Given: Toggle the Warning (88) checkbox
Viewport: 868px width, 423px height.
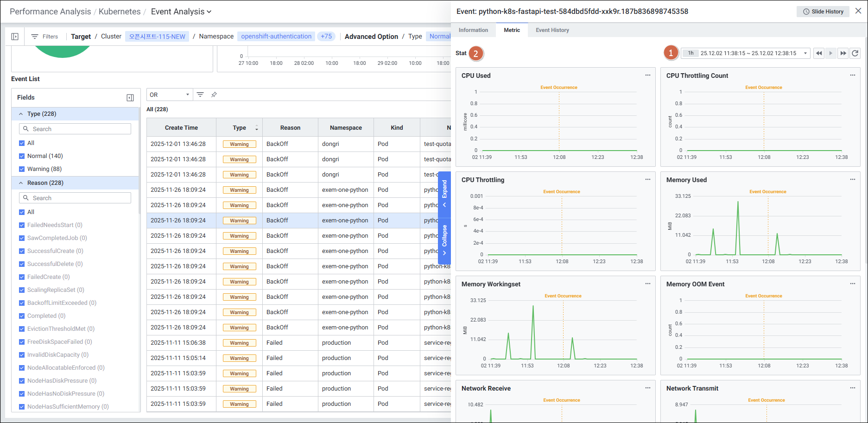Looking at the screenshot, I should pyautogui.click(x=22, y=169).
